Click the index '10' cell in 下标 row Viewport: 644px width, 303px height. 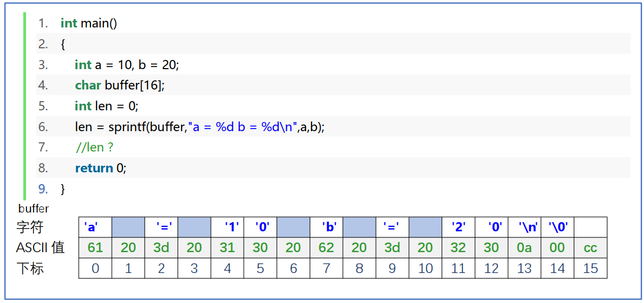point(425,268)
